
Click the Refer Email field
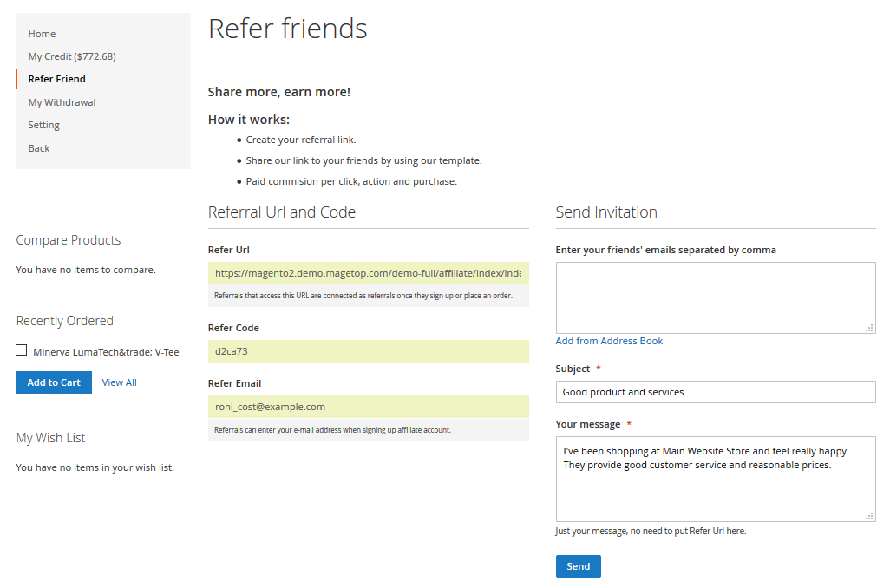[x=368, y=407]
